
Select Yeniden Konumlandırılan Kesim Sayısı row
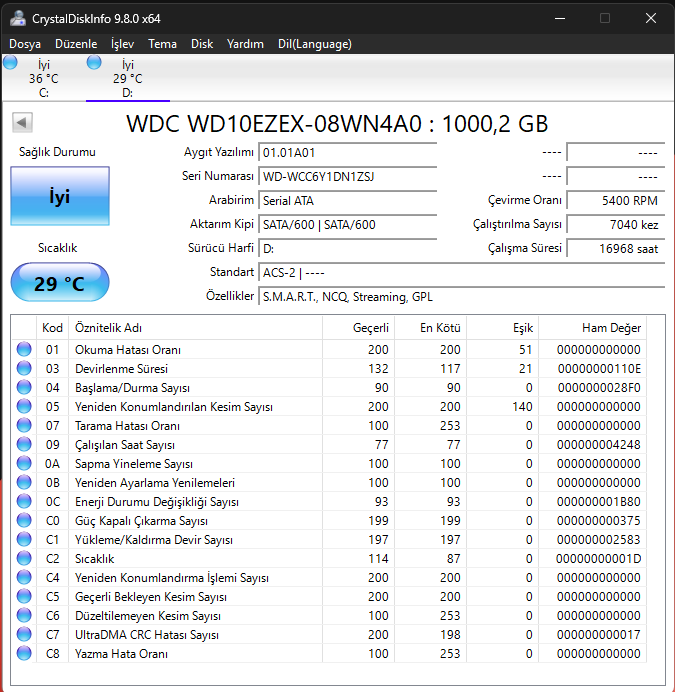point(329,406)
